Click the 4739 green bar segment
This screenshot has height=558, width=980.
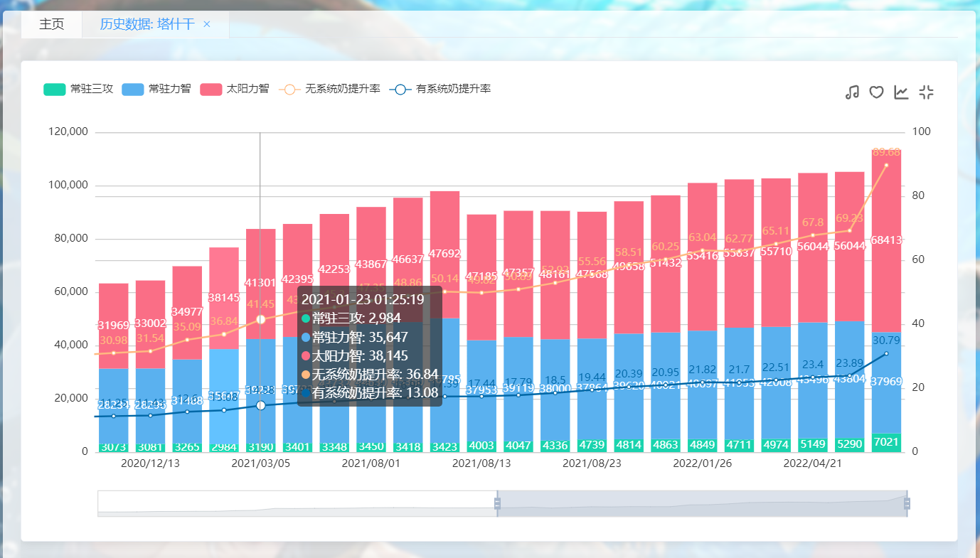coord(592,445)
